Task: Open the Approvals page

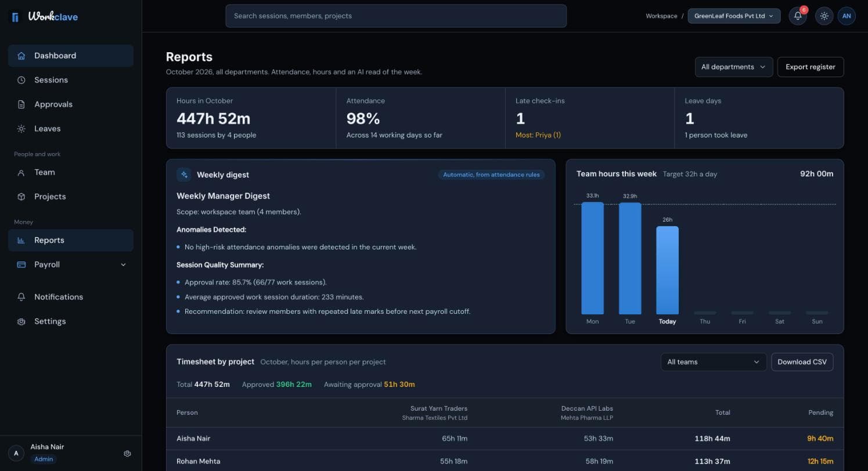Action: (x=71, y=104)
